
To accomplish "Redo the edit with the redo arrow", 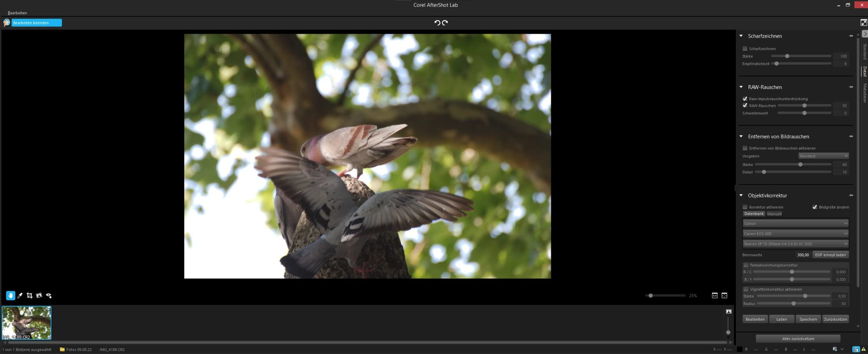I will [x=445, y=23].
